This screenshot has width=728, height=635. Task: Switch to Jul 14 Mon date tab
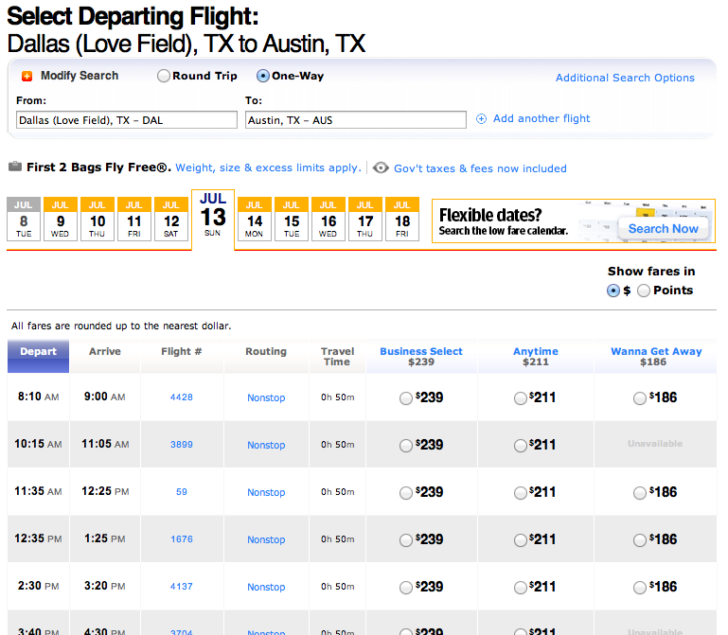254,219
